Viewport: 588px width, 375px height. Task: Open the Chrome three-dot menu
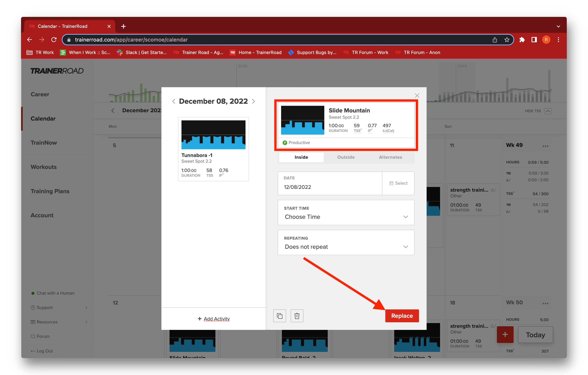558,40
